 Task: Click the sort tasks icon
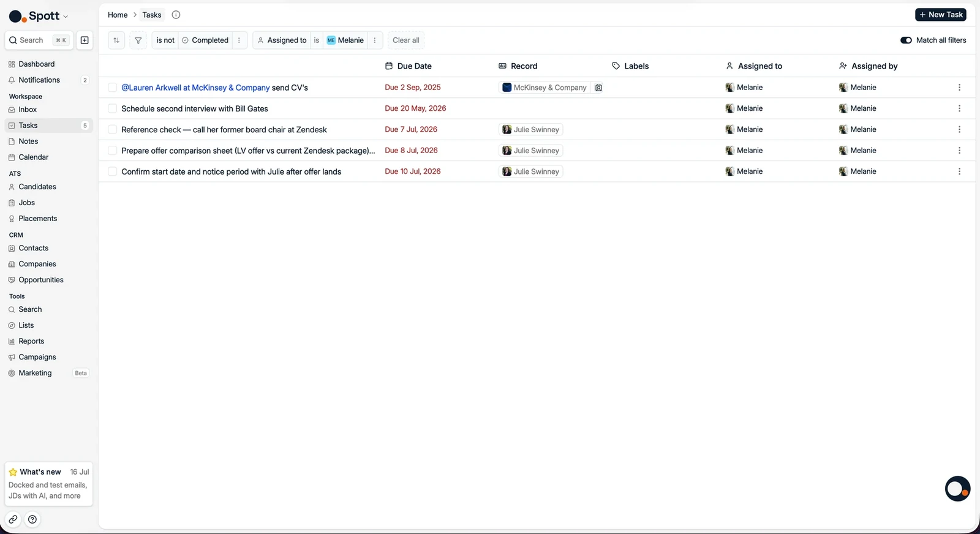click(116, 40)
